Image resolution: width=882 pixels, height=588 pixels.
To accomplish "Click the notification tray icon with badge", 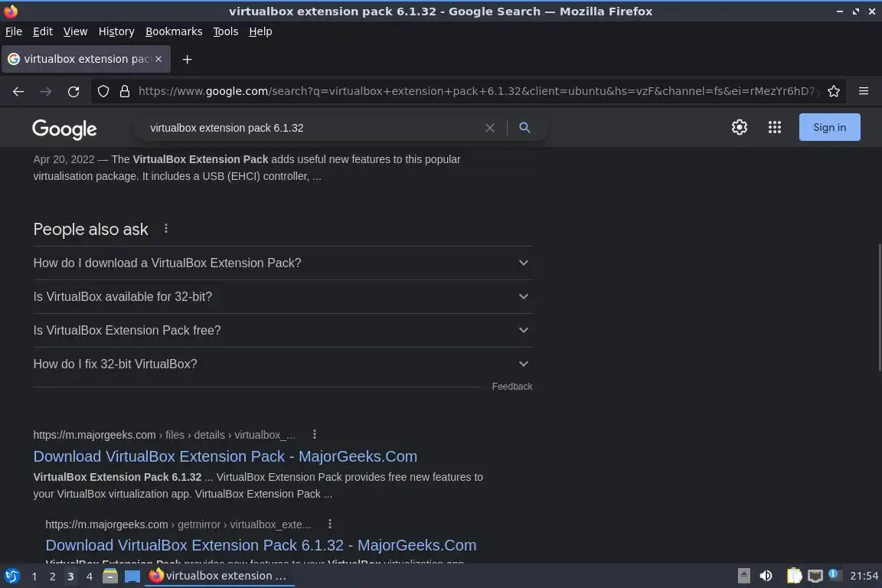I will coord(835,574).
